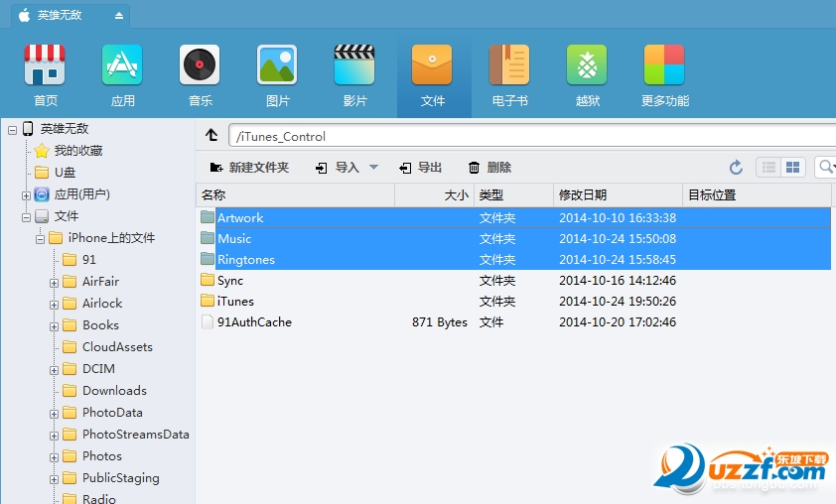Expand the DCIM folder node

[x=54, y=370]
